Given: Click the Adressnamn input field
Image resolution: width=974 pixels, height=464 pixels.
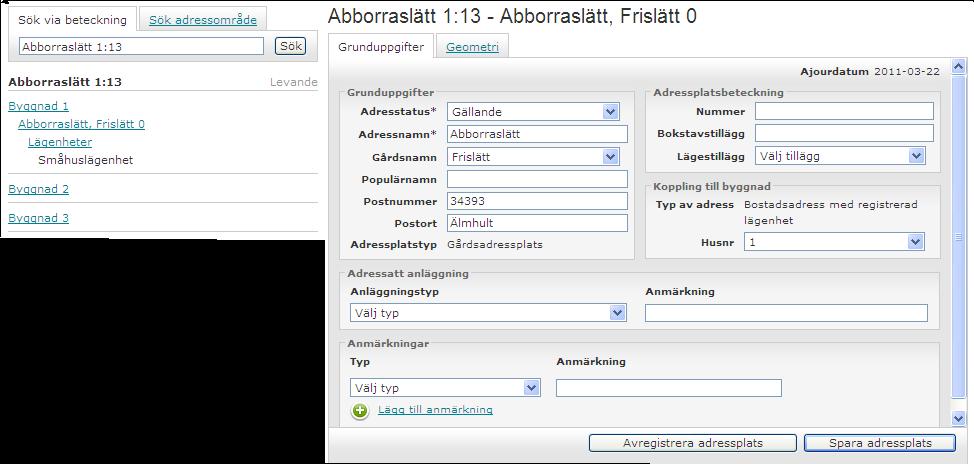Looking at the screenshot, I should (x=537, y=134).
